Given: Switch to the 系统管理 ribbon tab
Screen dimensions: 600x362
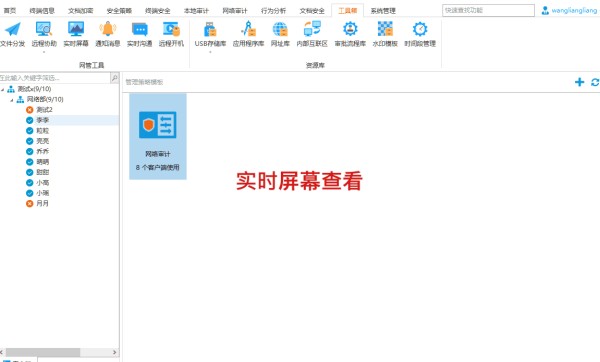Looking at the screenshot, I should click(383, 11).
